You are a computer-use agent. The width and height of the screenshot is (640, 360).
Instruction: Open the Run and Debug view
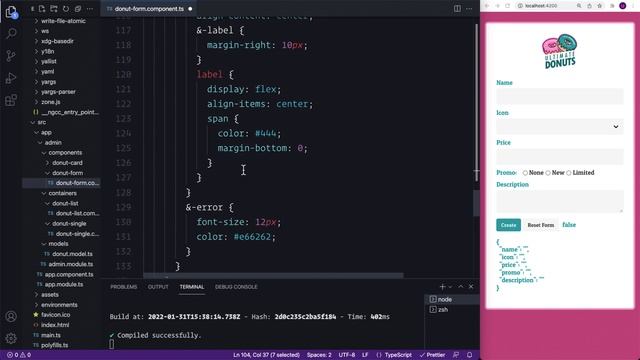[x=11, y=78]
